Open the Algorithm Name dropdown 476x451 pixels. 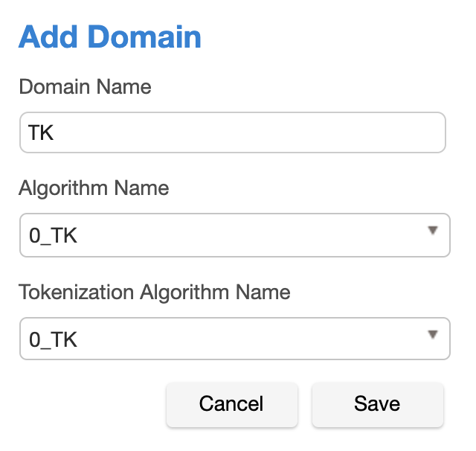[x=234, y=235]
